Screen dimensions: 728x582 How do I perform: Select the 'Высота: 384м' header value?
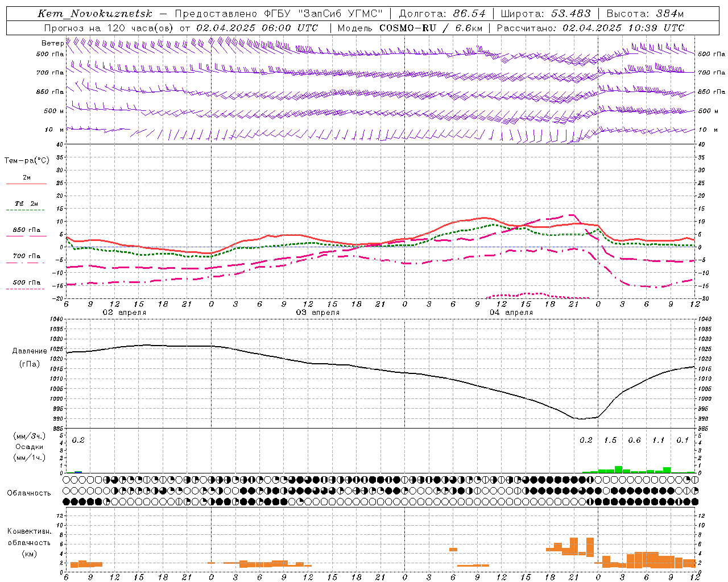click(x=645, y=14)
